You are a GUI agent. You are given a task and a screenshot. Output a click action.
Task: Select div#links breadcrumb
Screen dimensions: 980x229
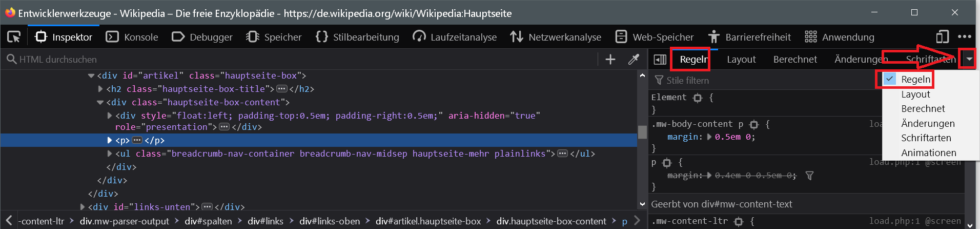pyautogui.click(x=266, y=221)
